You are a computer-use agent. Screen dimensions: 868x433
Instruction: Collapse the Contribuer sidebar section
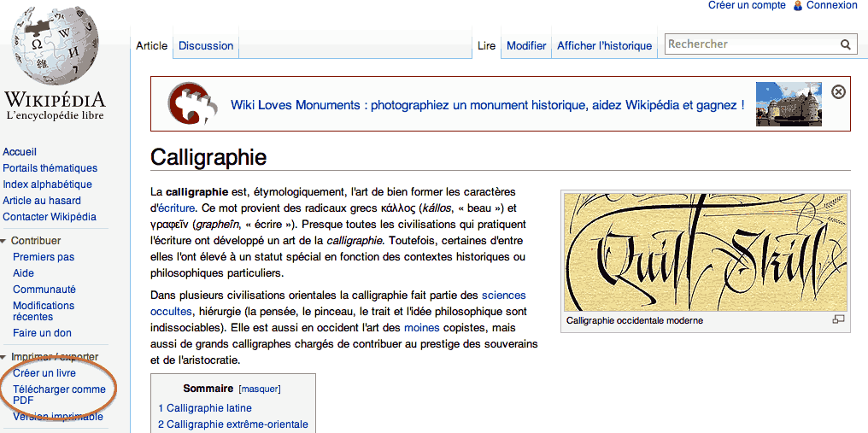(x=4, y=241)
